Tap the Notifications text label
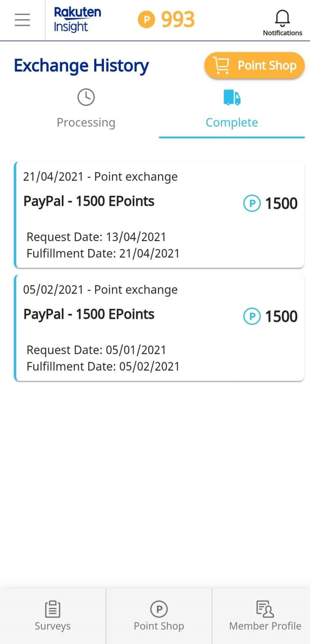Image resolution: width=310 pixels, height=644 pixels. tap(282, 33)
